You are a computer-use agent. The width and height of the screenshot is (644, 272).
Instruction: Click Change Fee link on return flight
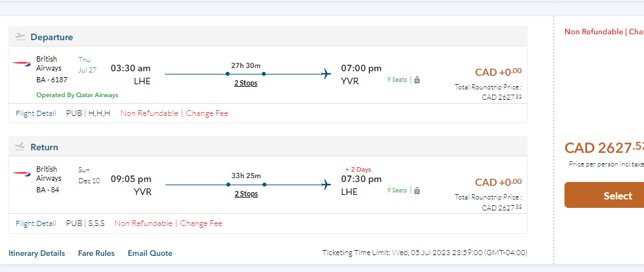(x=201, y=223)
